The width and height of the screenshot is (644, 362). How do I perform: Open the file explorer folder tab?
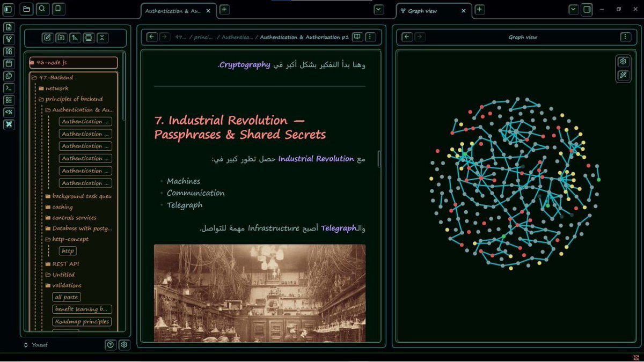point(26,9)
